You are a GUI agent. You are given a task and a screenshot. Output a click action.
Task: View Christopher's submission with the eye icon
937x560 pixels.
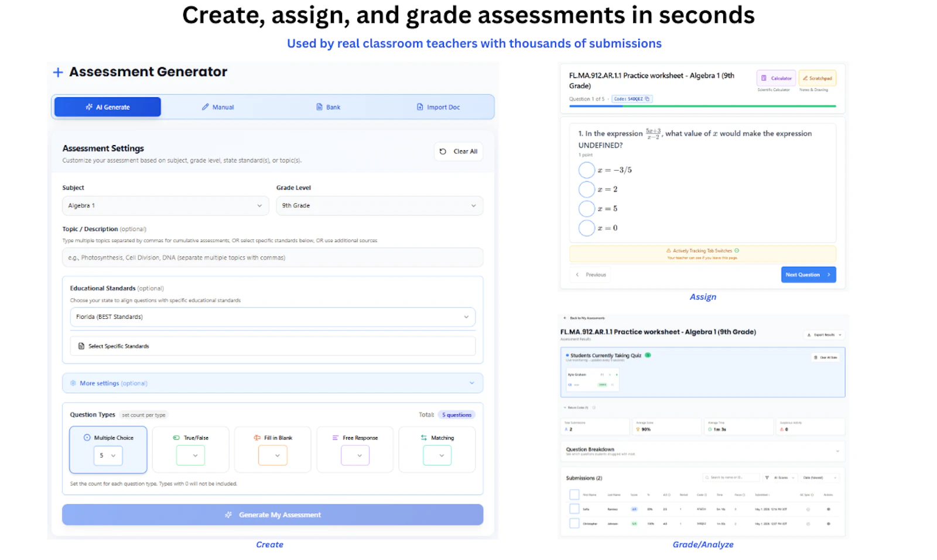click(x=828, y=524)
